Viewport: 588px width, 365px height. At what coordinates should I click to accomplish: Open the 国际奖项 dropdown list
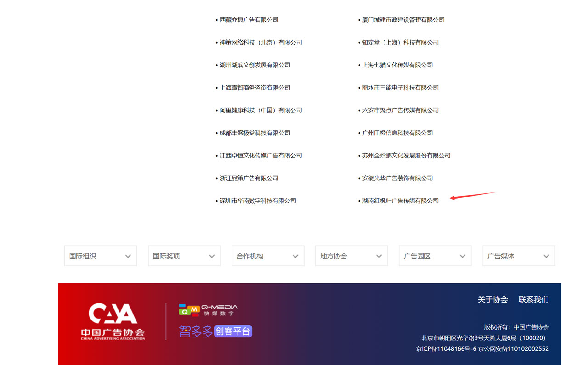point(184,256)
